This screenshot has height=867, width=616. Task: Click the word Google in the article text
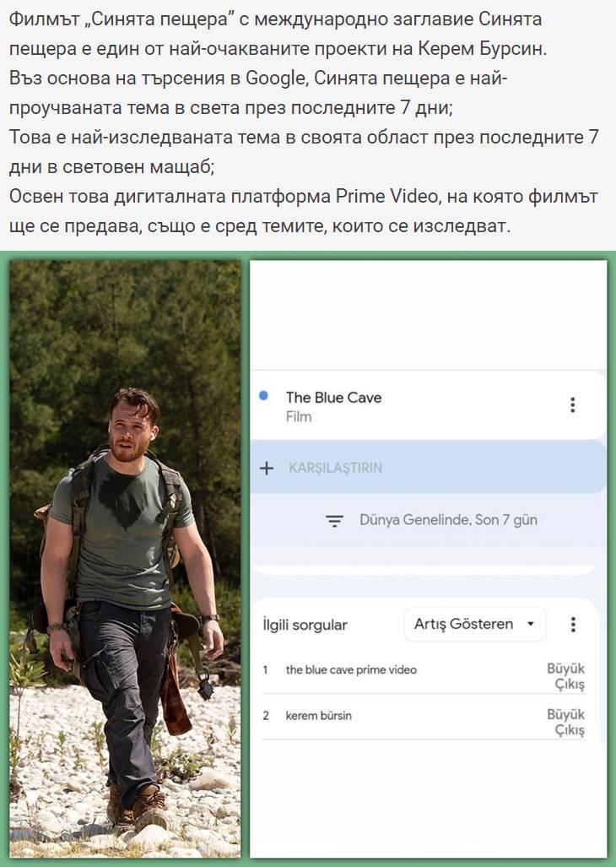coord(275,78)
